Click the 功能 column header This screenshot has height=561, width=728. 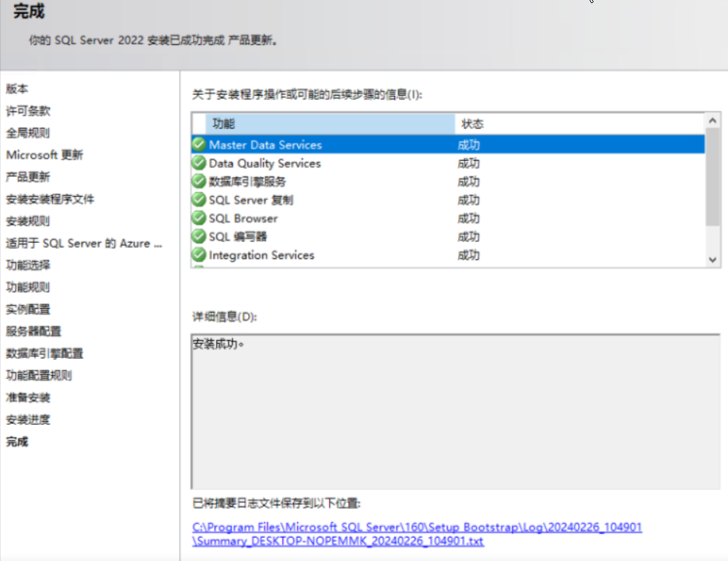click(330, 124)
